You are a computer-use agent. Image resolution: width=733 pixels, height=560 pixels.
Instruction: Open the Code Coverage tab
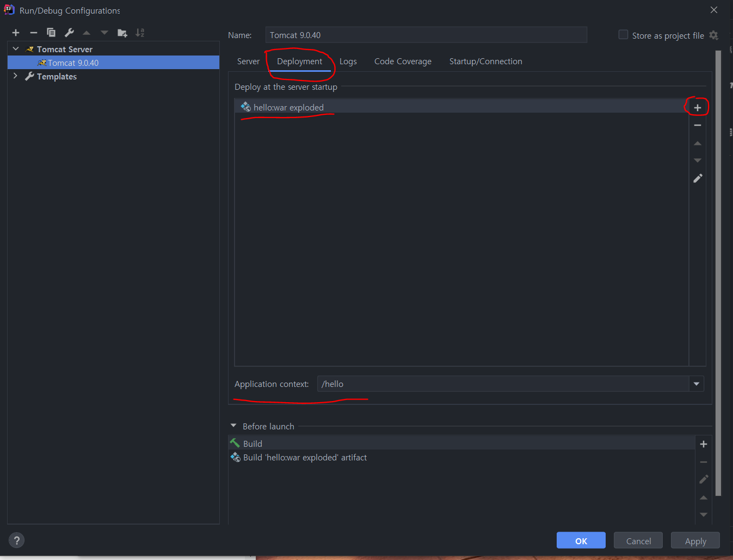[403, 61]
